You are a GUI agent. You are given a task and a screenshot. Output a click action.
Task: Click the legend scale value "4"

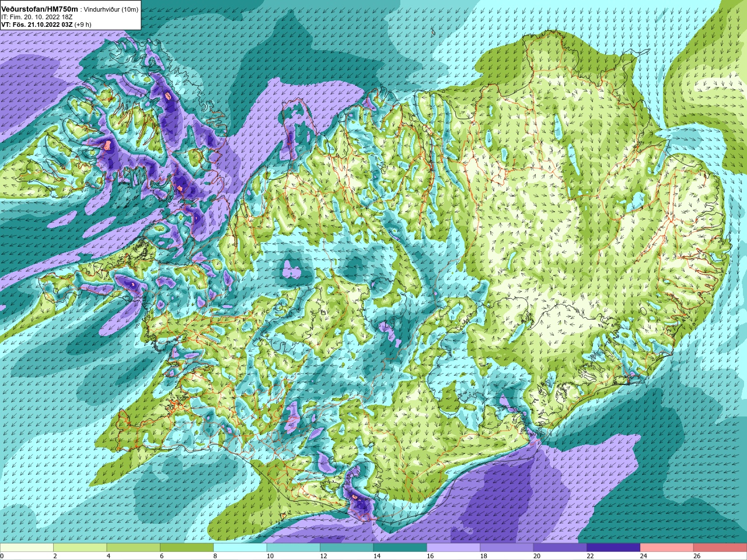point(109,556)
